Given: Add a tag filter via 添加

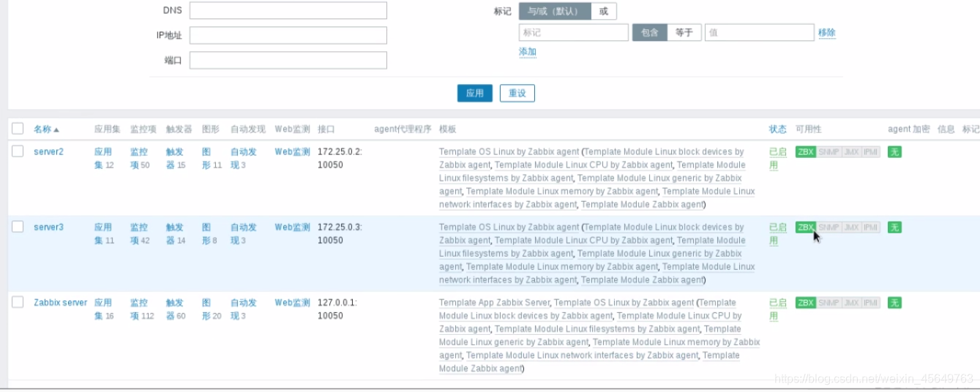Looking at the screenshot, I should pos(527,51).
